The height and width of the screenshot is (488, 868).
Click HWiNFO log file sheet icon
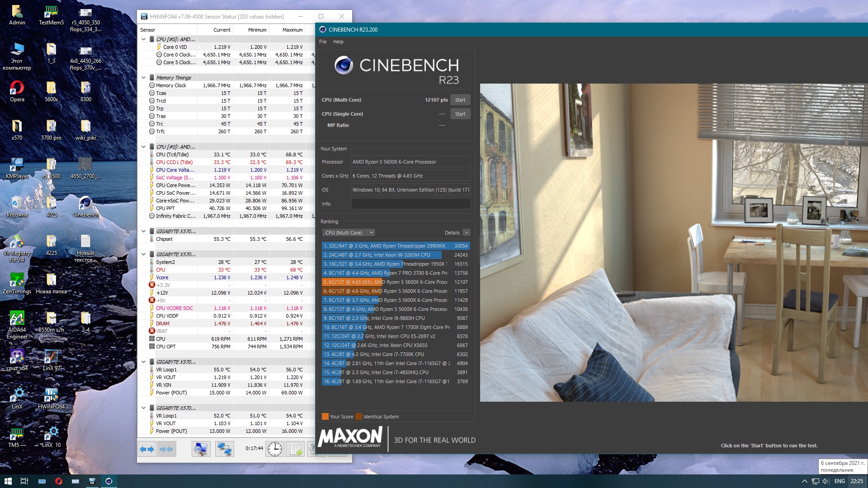(296, 449)
